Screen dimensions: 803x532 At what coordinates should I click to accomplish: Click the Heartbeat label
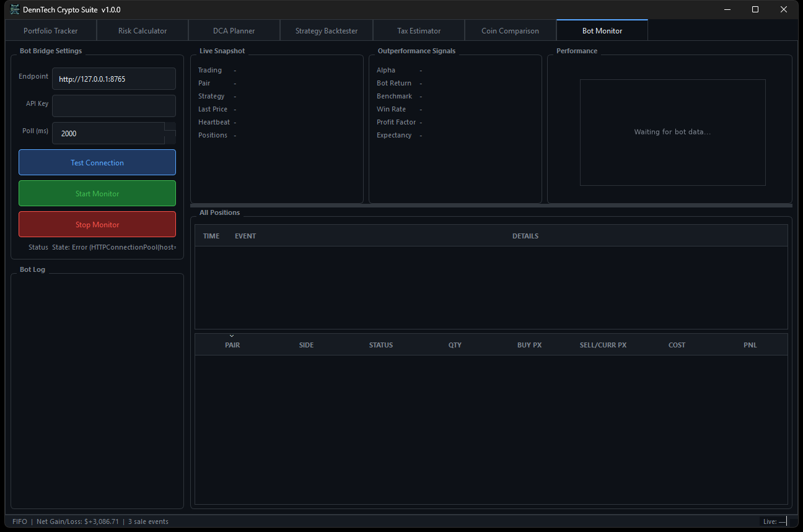(x=214, y=122)
